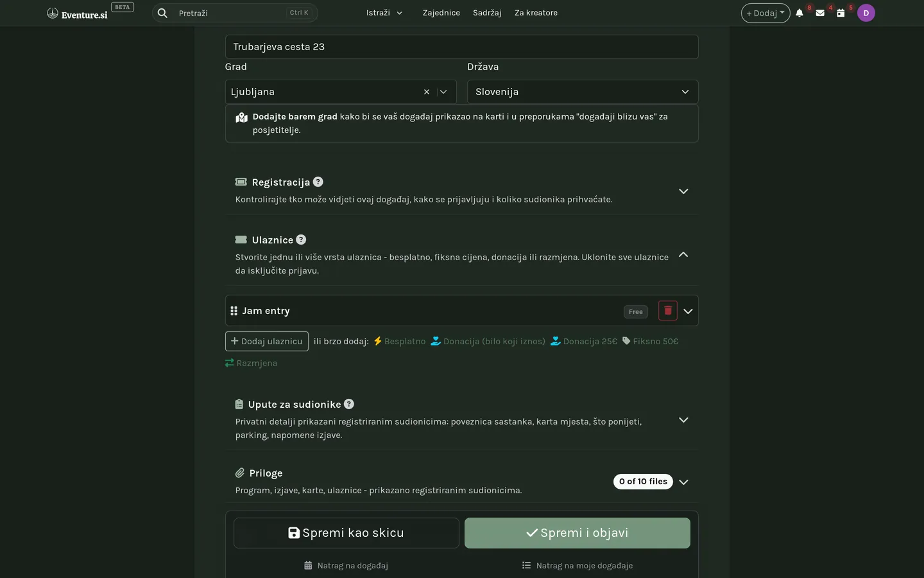Click the map icon in the city hint
Screen dimensions: 924x578
[x=242, y=118]
